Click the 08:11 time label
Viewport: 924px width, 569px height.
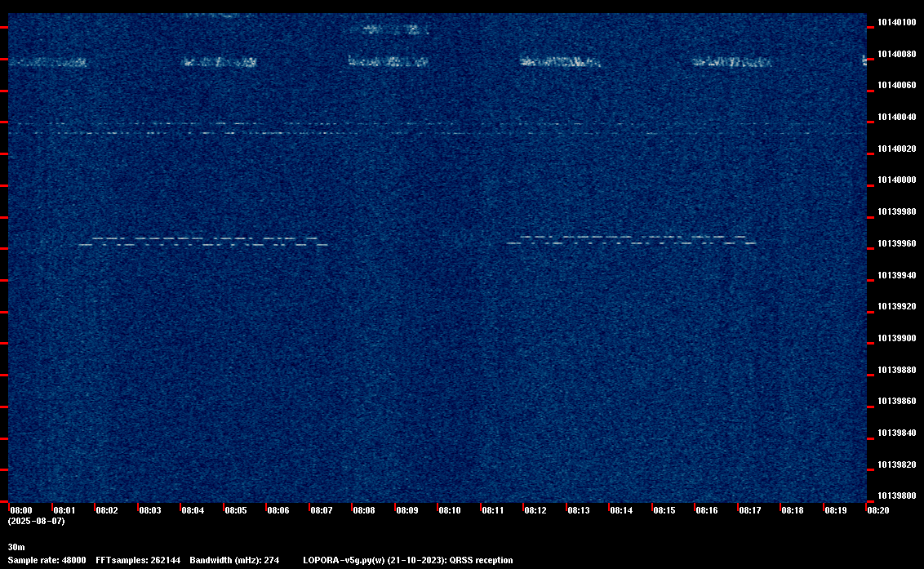493,510
